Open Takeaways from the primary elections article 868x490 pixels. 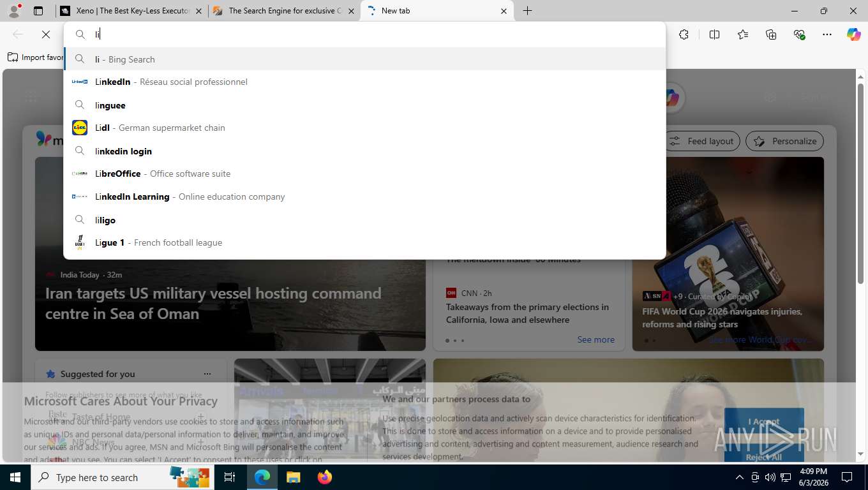pos(527,313)
